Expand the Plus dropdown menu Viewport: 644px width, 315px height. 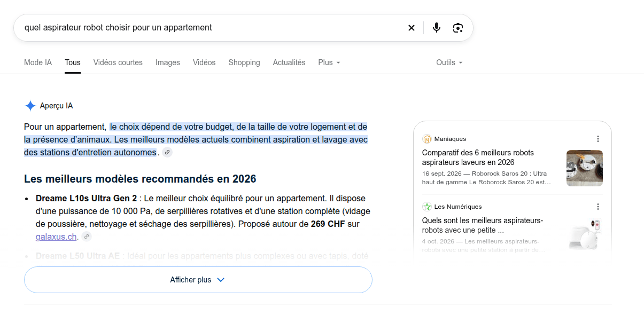click(x=329, y=62)
